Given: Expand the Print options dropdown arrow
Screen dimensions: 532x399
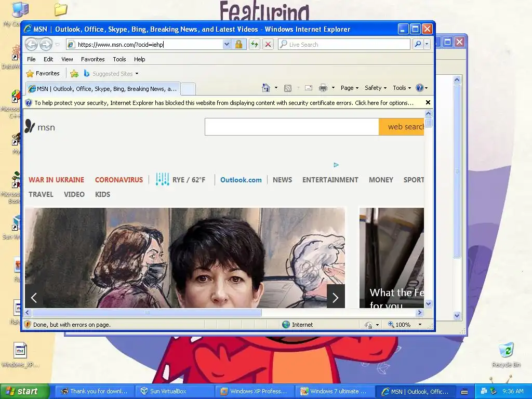Looking at the screenshot, I should click(x=333, y=88).
